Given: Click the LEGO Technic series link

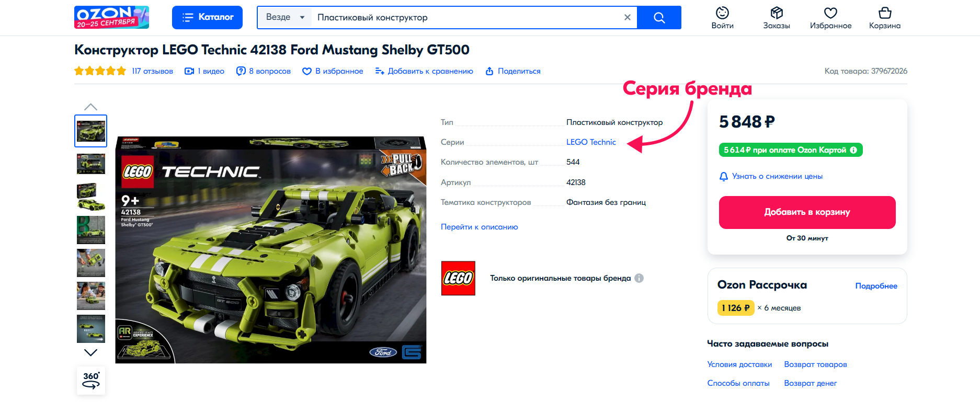Looking at the screenshot, I should 591,142.
